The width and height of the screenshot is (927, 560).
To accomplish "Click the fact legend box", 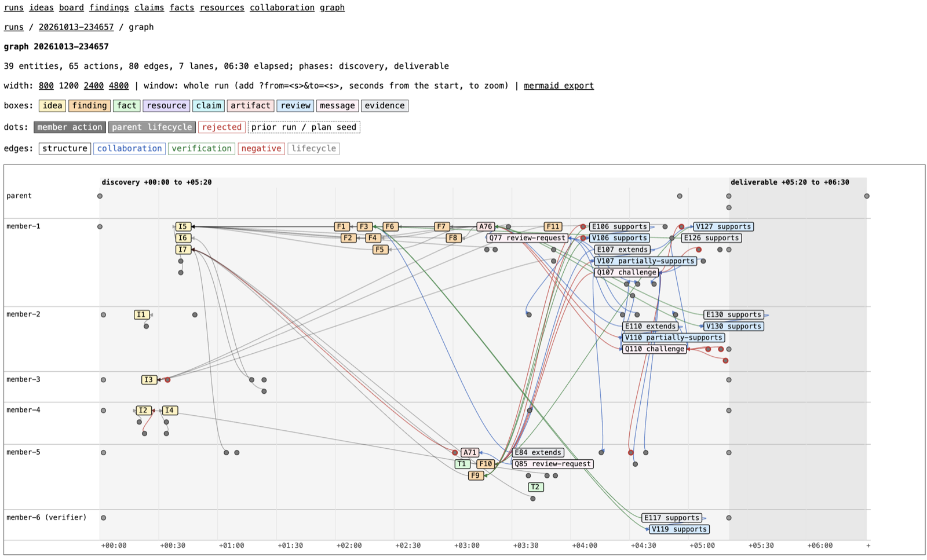I will coord(126,105).
